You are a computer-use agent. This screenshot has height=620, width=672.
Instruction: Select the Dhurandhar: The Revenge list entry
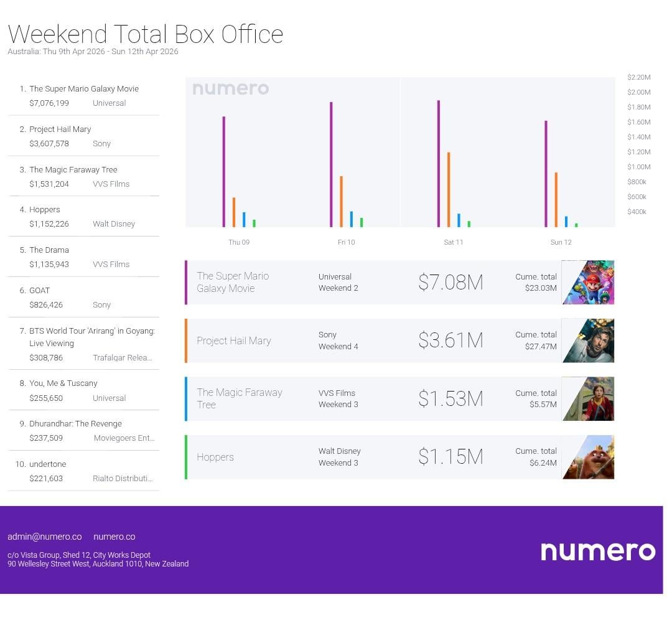75,424
